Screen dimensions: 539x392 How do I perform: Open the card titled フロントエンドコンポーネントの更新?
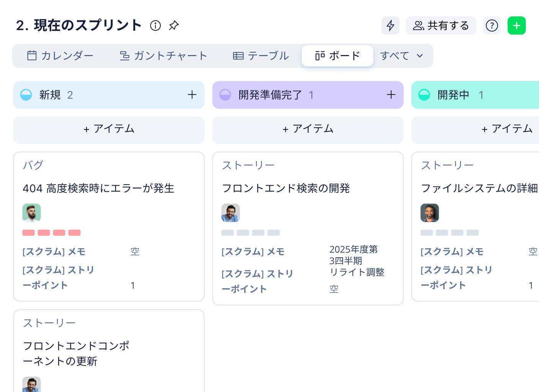pos(76,354)
